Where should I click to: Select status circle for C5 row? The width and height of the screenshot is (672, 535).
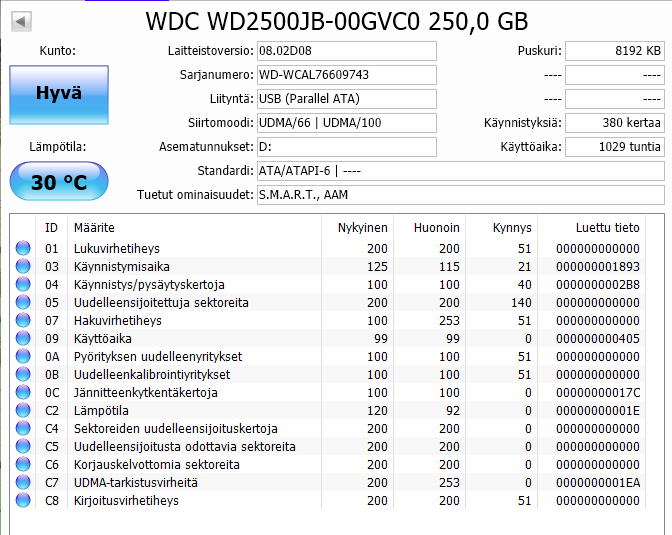(23, 446)
